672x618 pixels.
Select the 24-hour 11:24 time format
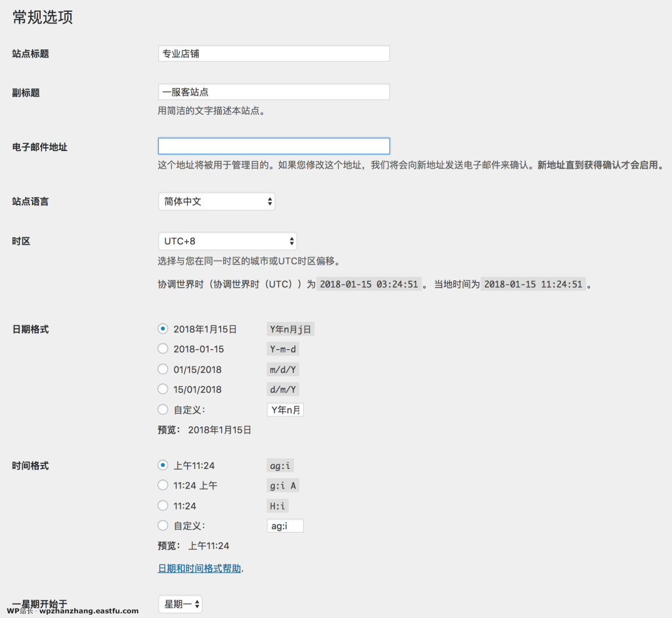163,505
